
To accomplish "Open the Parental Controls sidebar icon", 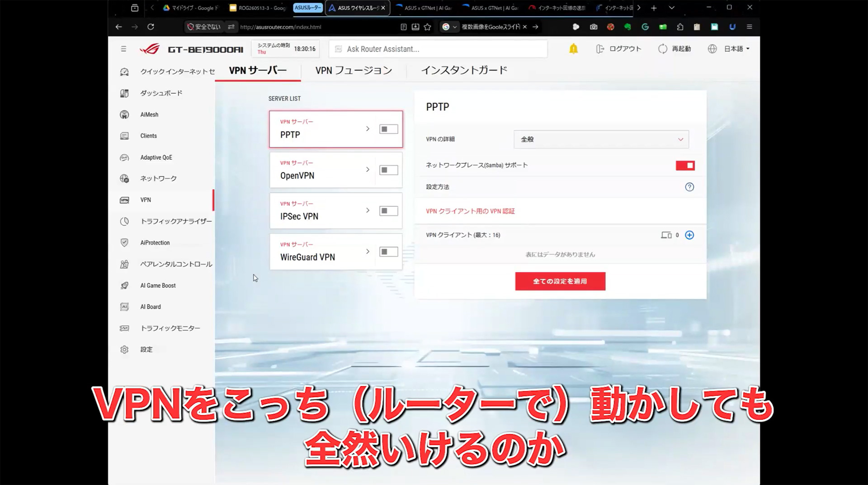I will coord(124,264).
